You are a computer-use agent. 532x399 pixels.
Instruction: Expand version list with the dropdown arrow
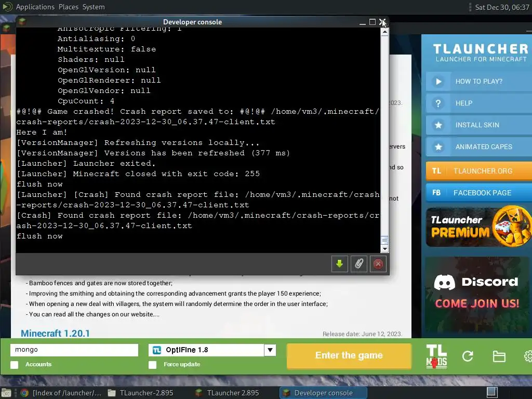(270, 350)
